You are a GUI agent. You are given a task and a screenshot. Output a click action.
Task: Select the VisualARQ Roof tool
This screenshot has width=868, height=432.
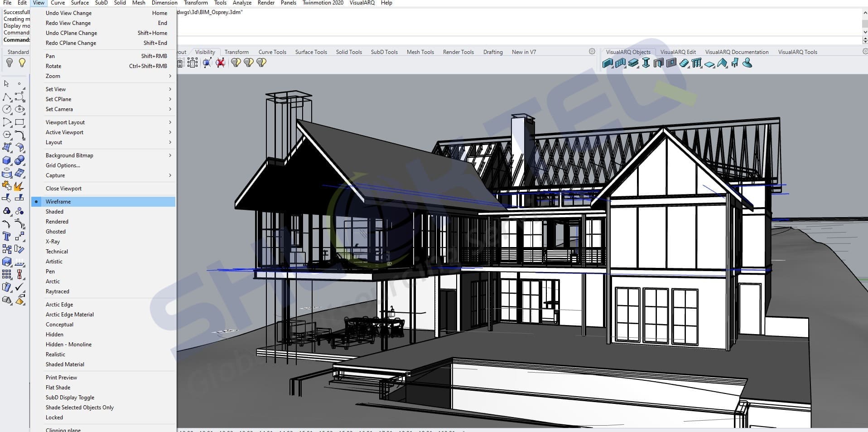[x=722, y=63]
